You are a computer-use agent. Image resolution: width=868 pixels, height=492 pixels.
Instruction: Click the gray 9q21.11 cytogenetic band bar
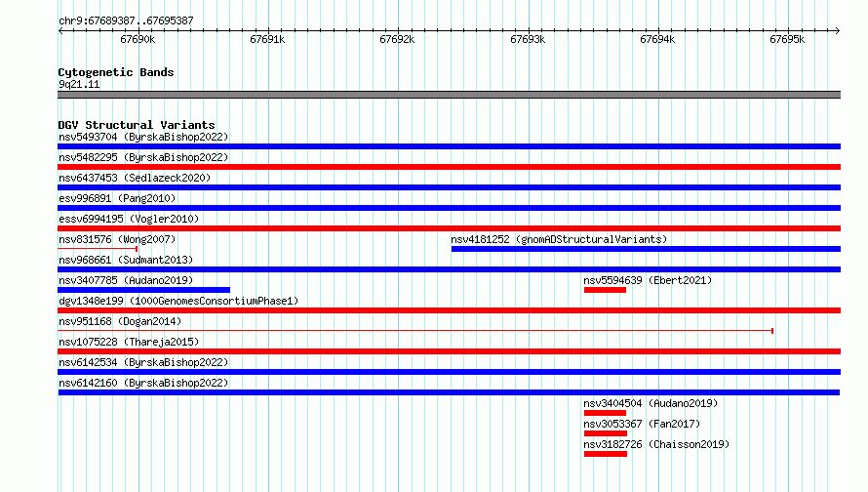coord(449,95)
